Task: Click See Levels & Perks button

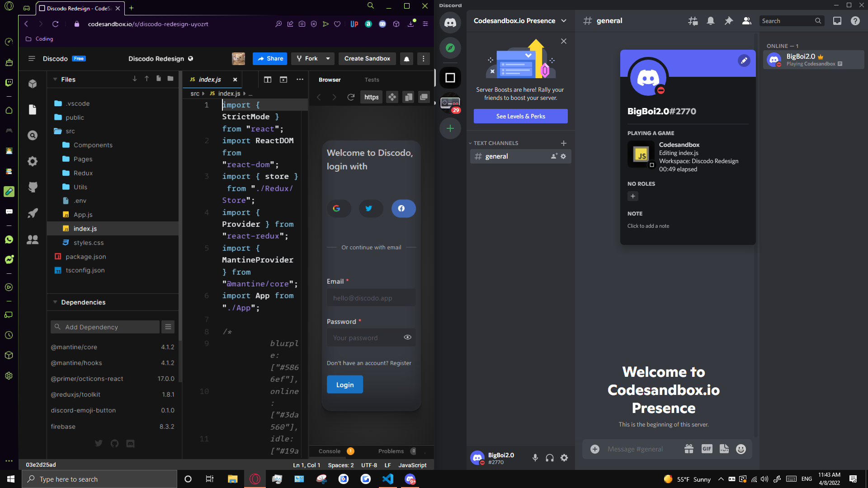Action: (x=520, y=116)
